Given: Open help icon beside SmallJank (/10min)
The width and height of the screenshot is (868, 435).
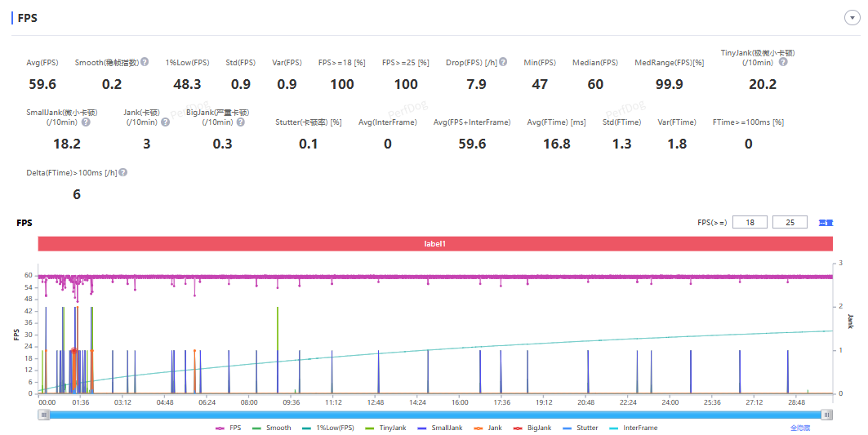Looking at the screenshot, I should [86, 122].
